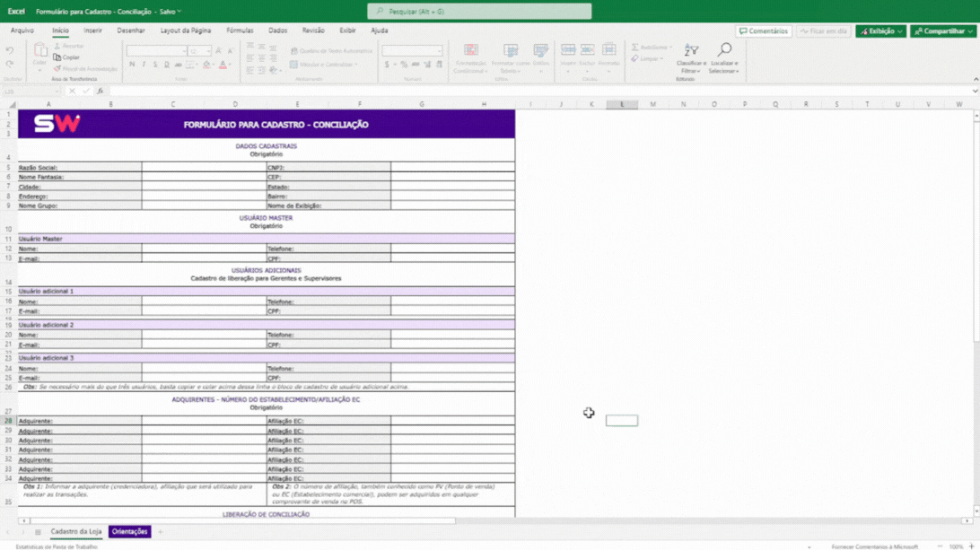This screenshot has width=980, height=550.
Task: Click the Recortar scissors icon
Action: [x=57, y=46]
